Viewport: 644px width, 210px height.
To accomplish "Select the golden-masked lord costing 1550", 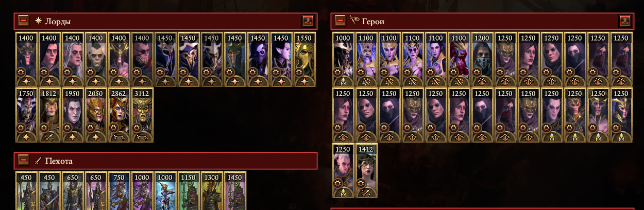I will click(305, 59).
